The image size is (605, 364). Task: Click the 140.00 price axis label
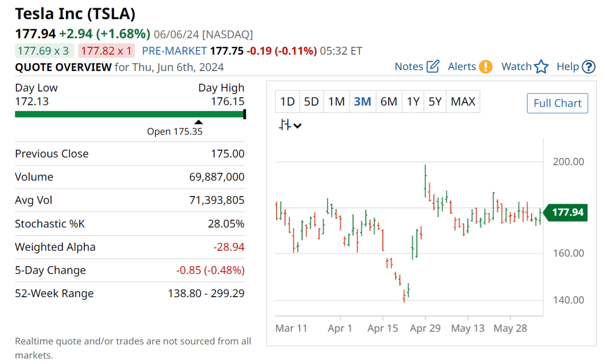568,300
